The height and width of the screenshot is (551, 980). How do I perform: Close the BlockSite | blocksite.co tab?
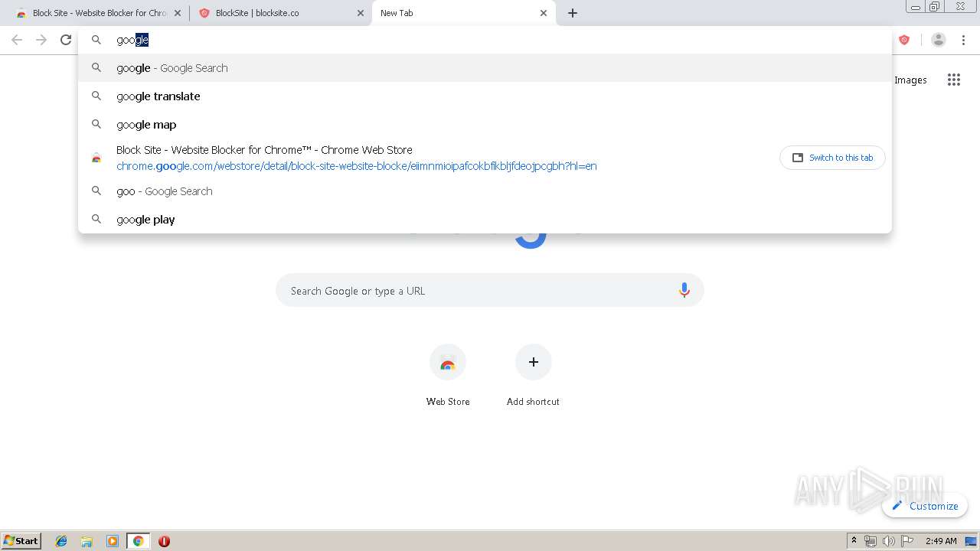[x=361, y=13]
